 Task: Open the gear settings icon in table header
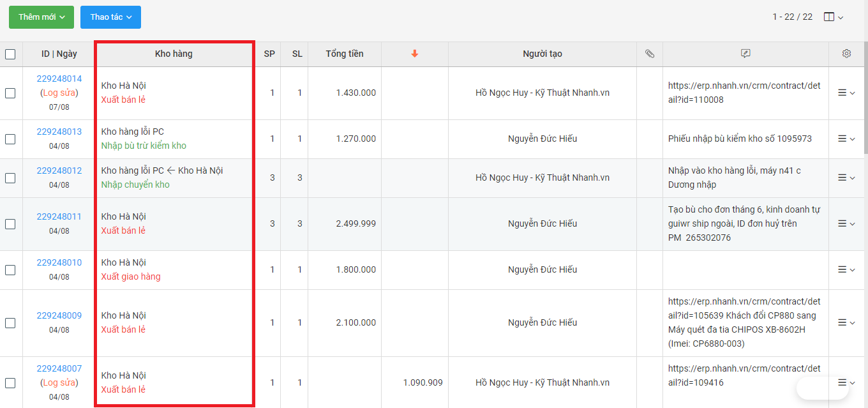click(x=847, y=54)
